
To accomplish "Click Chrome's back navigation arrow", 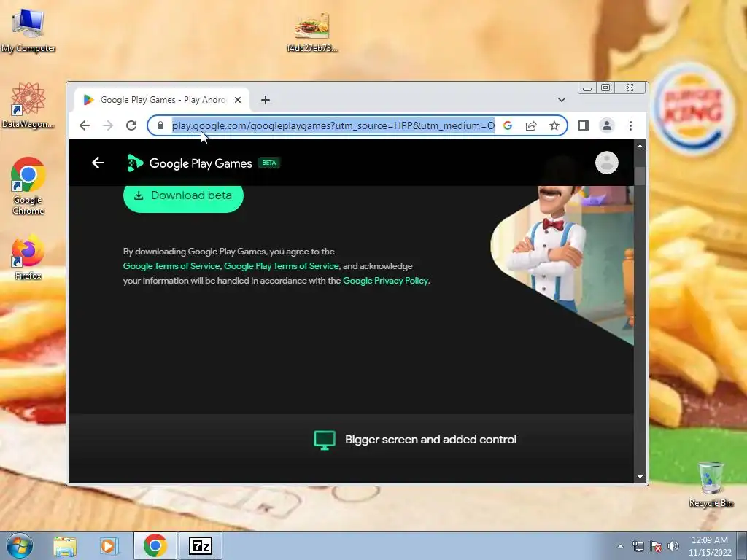I will tap(85, 125).
